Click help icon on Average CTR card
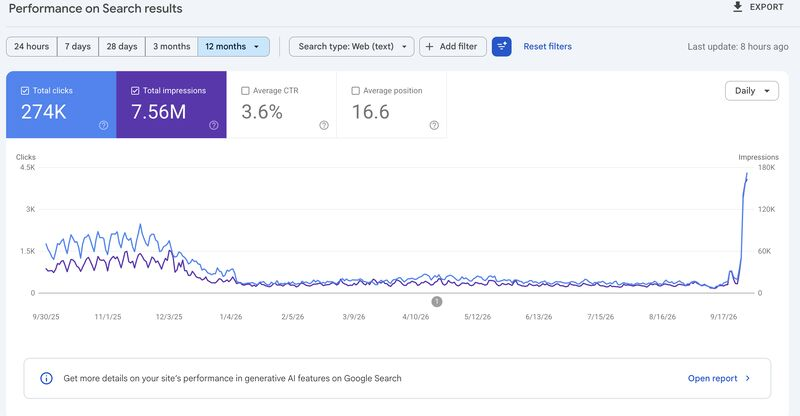800x416 pixels. (324, 125)
